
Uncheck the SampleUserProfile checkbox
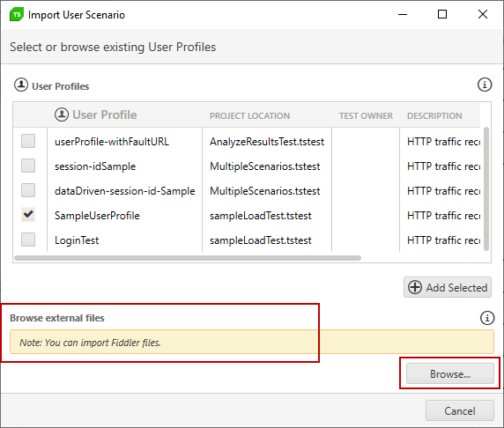[x=28, y=215]
